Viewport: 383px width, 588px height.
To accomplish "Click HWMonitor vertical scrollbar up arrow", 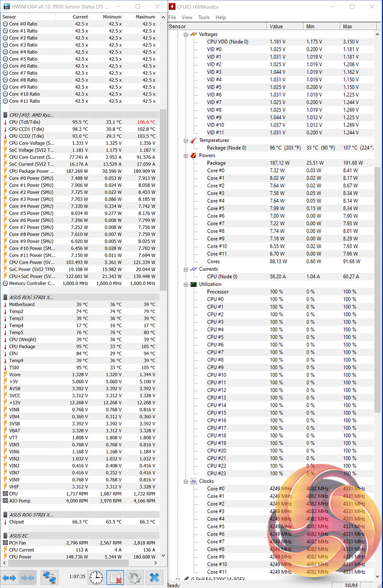I will click(377, 35).
